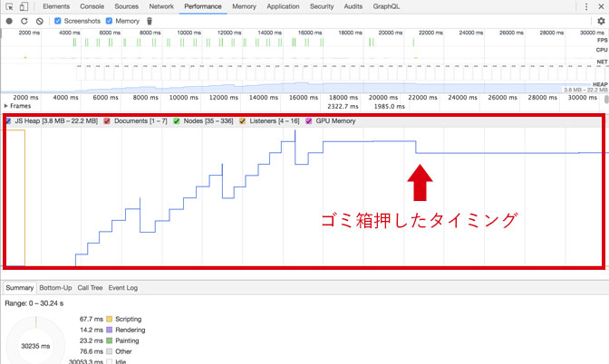Click the 16000 ms ruler mark in flame chart
The width and height of the screenshot is (609, 364).
pyautogui.click(x=304, y=98)
